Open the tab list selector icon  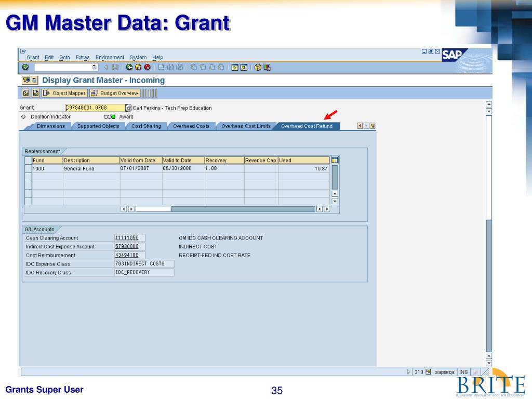point(373,126)
